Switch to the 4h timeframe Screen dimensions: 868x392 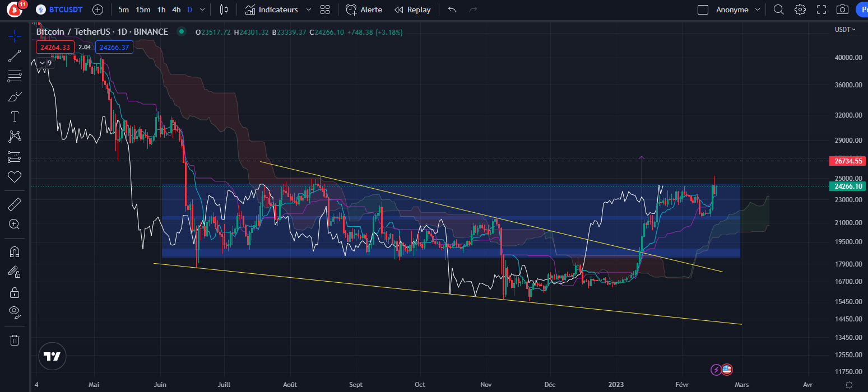click(x=176, y=10)
